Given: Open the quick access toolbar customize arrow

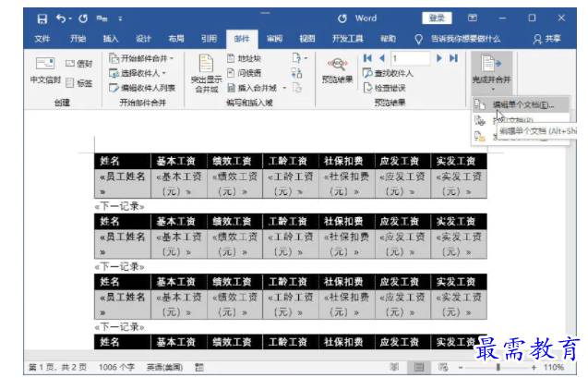Looking at the screenshot, I should [x=120, y=18].
